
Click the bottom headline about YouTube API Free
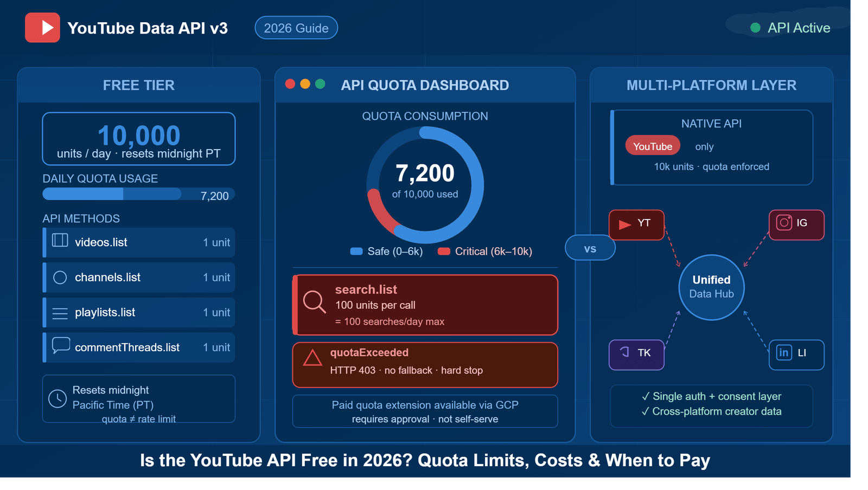click(x=425, y=460)
